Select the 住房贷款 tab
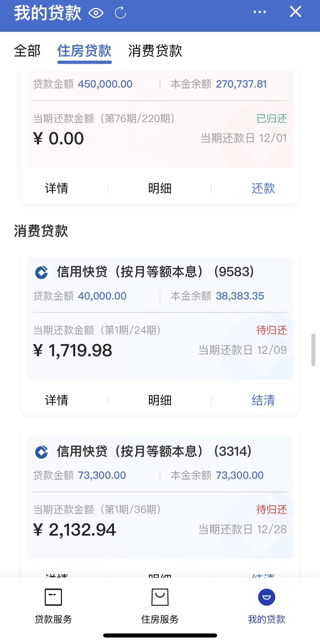Viewport: 320px width, 644px height. [84, 51]
